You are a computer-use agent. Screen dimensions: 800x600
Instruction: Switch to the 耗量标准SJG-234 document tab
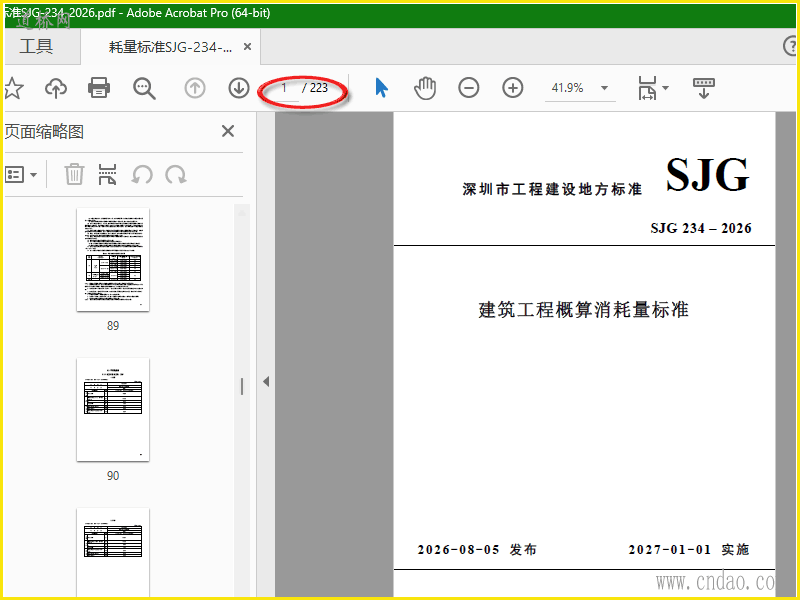coord(170,47)
